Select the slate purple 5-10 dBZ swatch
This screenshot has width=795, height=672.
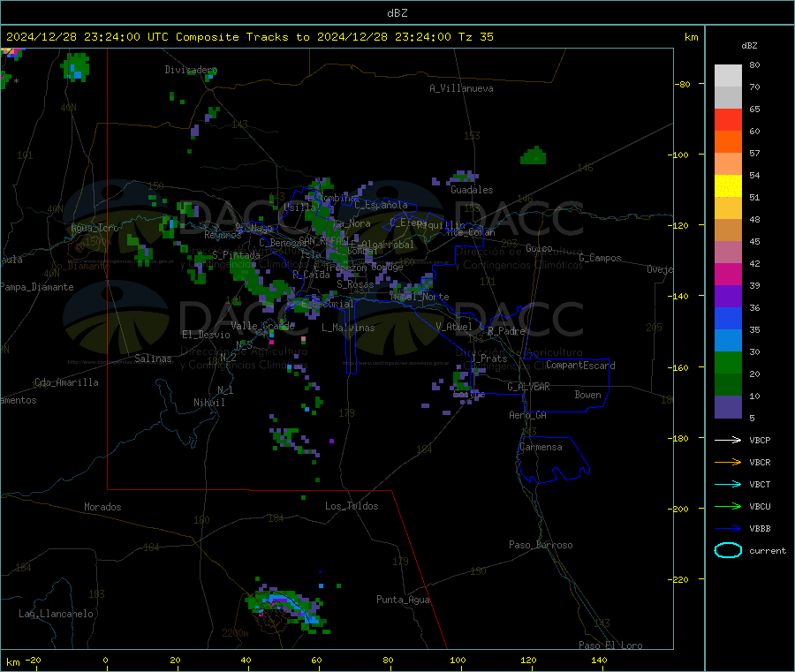(x=728, y=407)
